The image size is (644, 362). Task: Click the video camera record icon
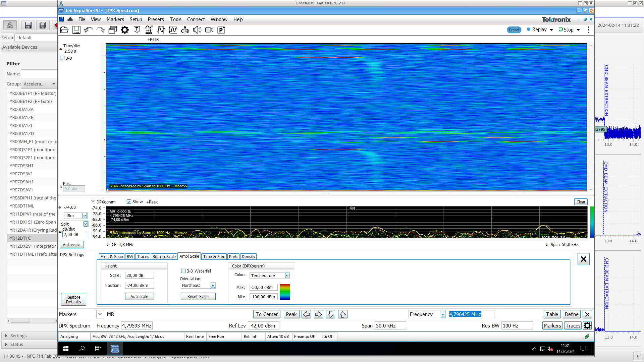pyautogui.click(x=209, y=30)
